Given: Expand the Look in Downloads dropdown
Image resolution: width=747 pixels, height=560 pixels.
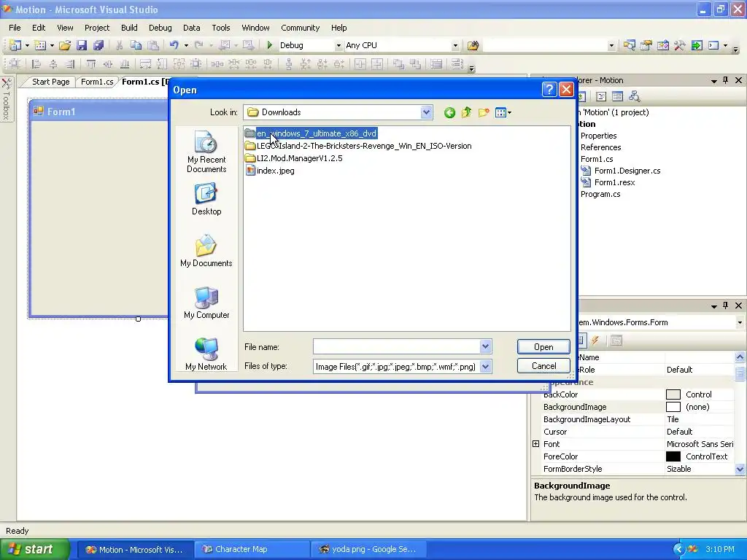Looking at the screenshot, I should (x=426, y=112).
